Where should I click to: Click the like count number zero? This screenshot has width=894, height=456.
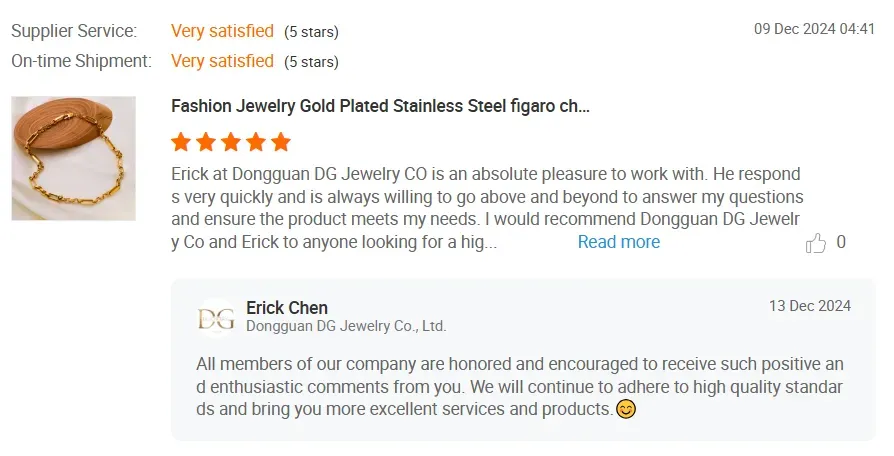click(841, 242)
